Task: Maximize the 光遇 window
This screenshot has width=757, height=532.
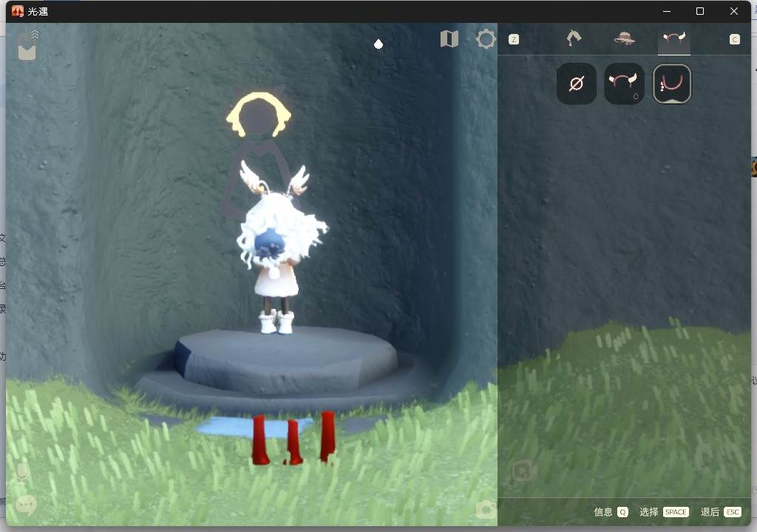Action: click(700, 11)
